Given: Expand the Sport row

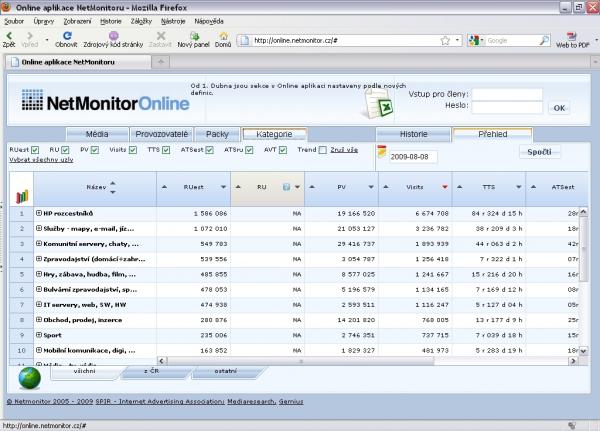Looking at the screenshot, I should pyautogui.click(x=39, y=335).
